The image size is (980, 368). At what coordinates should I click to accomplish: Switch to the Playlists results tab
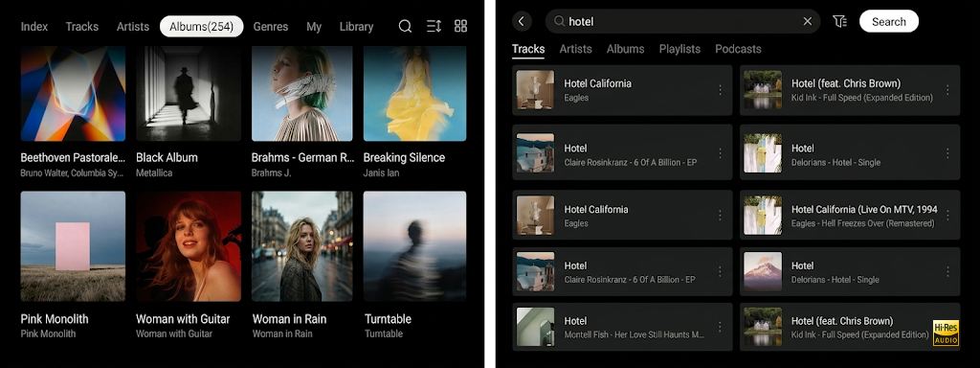click(679, 49)
